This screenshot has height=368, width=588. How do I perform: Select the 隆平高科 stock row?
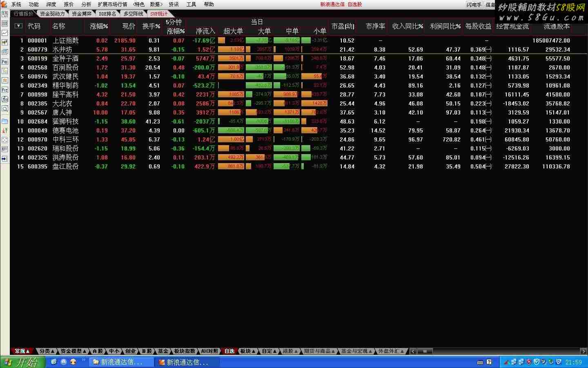tap(298, 94)
